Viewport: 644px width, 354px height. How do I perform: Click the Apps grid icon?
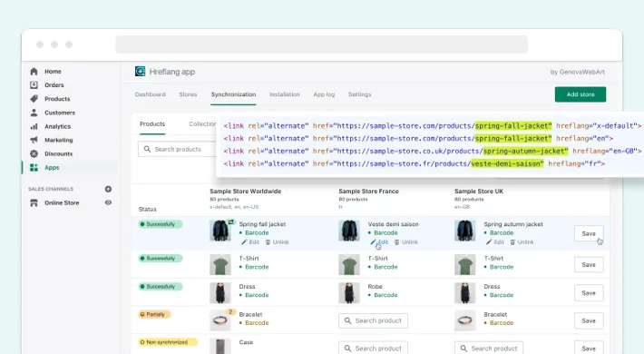coord(34,167)
